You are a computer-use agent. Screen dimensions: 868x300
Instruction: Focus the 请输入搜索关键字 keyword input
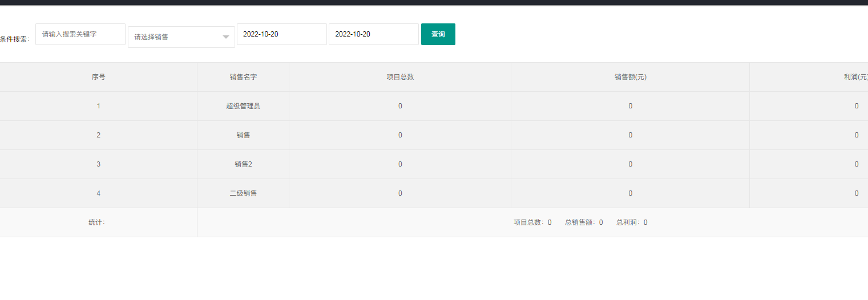tap(80, 34)
